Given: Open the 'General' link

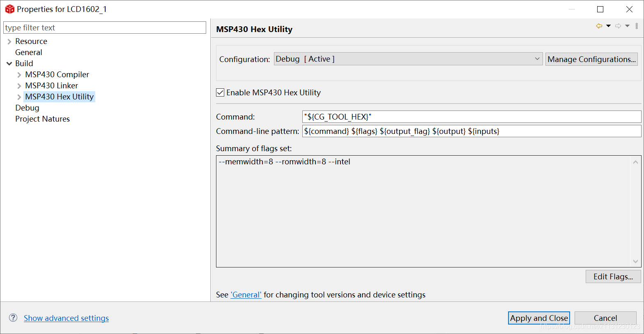Looking at the screenshot, I should click(246, 295).
